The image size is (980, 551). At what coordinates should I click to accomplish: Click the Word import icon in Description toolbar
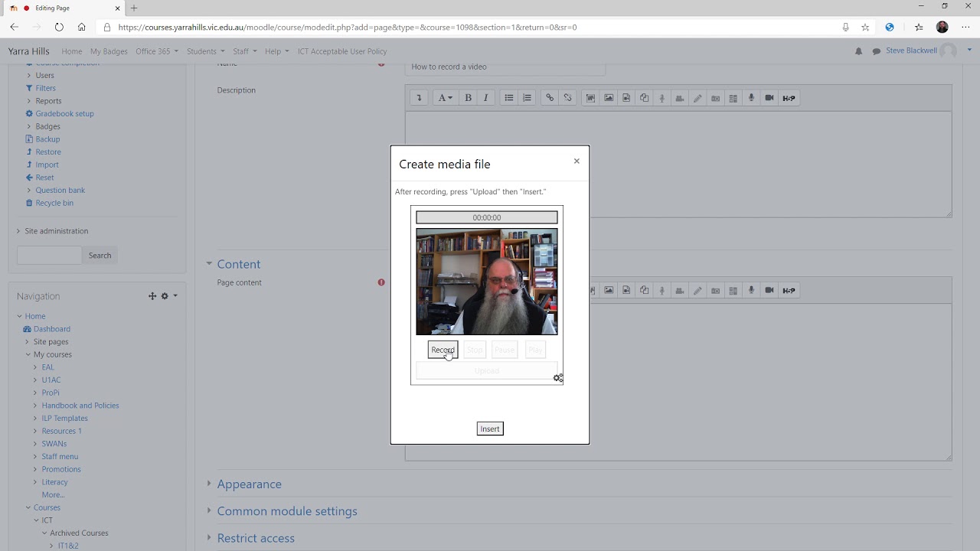590,98
